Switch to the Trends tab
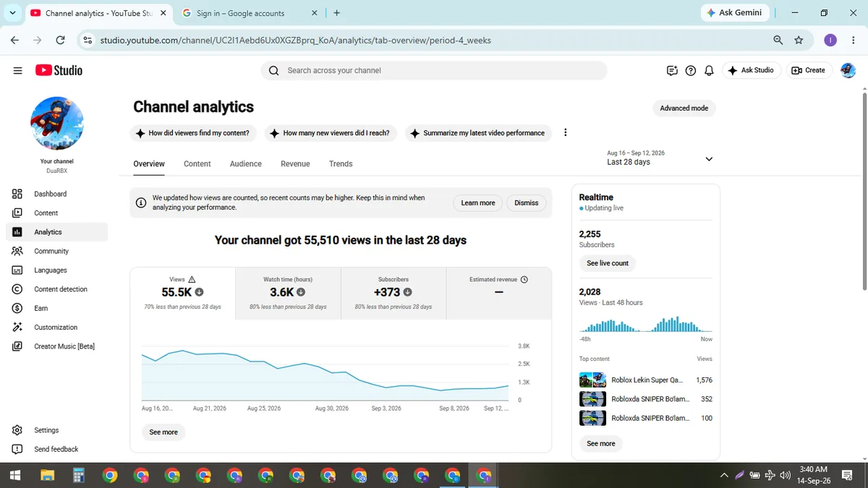Screen dimensions: 868x488 tap(341, 164)
